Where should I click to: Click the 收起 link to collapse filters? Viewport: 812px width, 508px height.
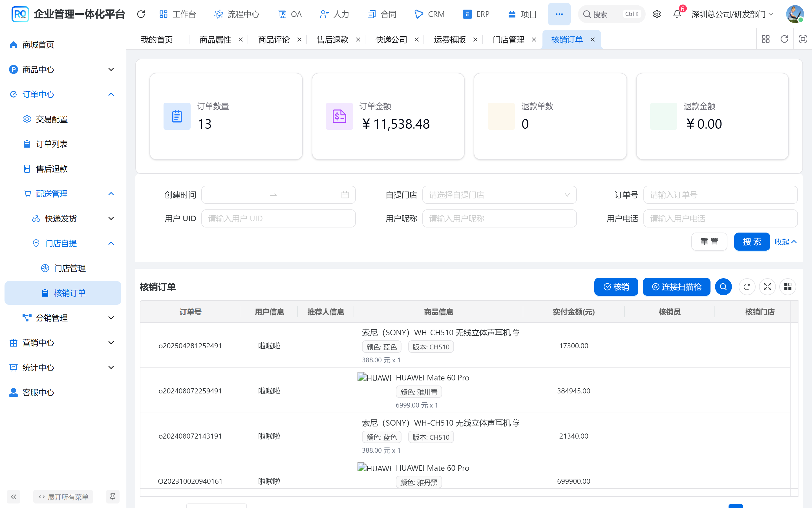coord(785,242)
